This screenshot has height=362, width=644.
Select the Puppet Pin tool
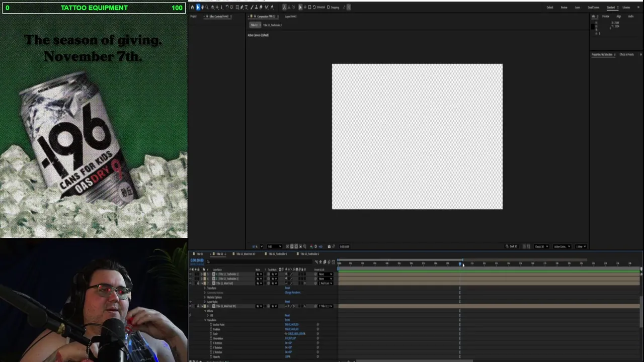click(x=272, y=7)
